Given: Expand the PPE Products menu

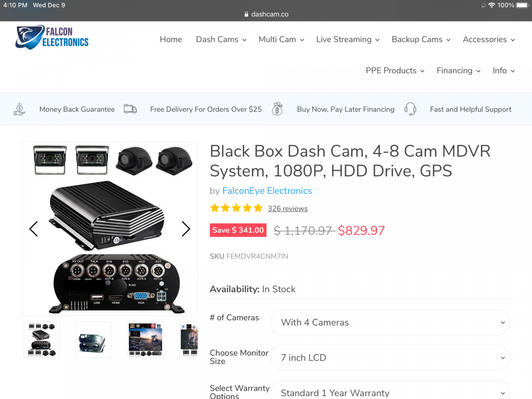Looking at the screenshot, I should pyautogui.click(x=395, y=71).
